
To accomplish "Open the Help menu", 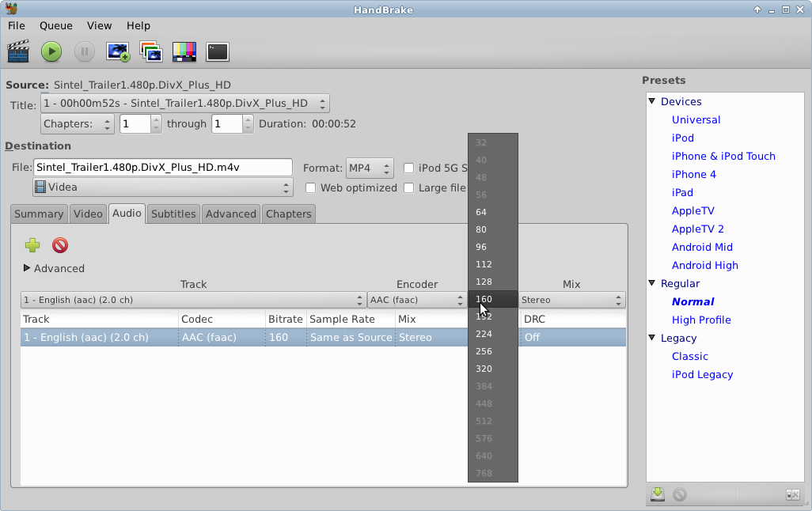I will coord(138,26).
